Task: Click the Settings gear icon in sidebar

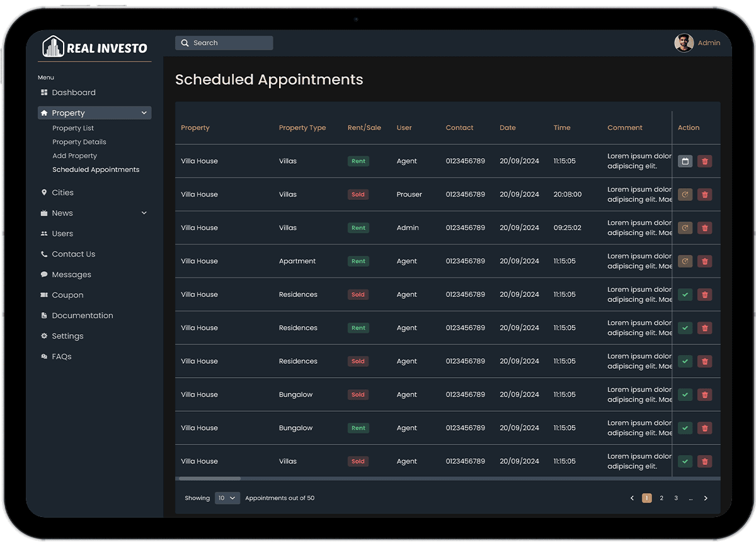Action: [x=44, y=336]
